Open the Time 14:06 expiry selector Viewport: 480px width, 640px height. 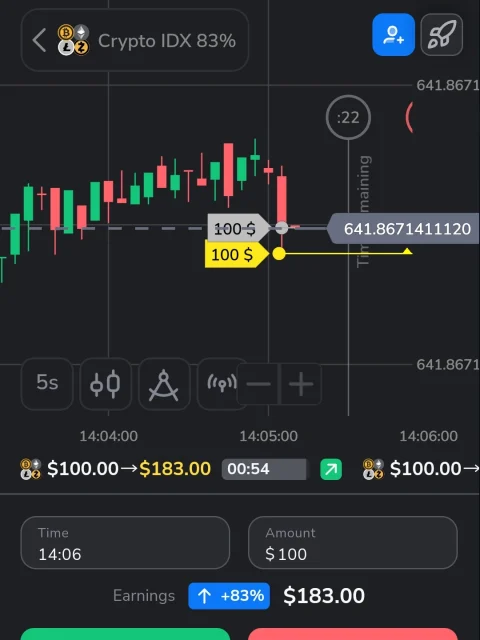(125, 542)
